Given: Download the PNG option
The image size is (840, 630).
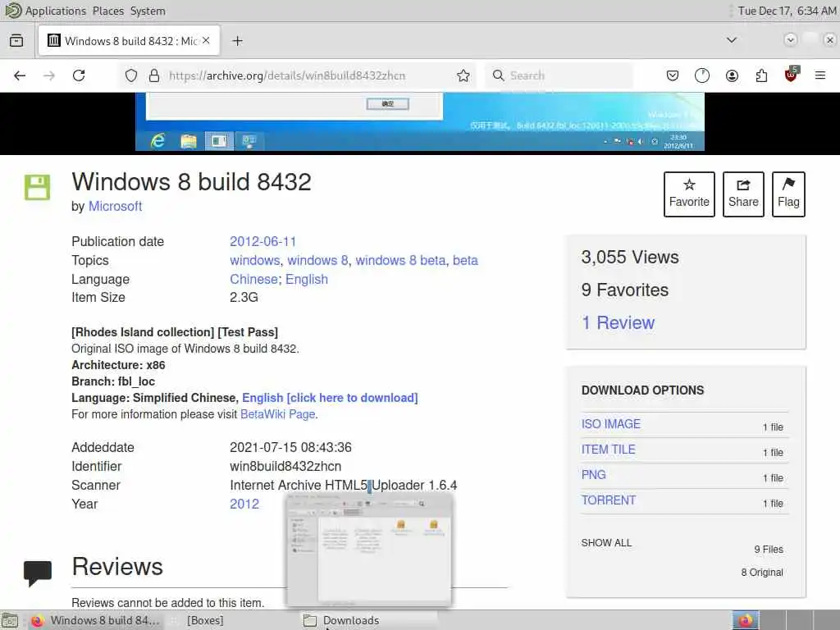Looking at the screenshot, I should 594,475.
